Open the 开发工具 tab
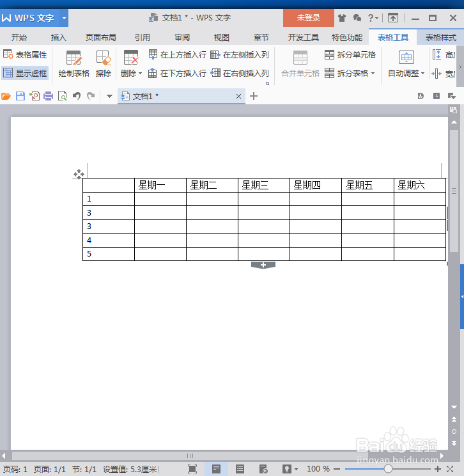 tap(304, 37)
